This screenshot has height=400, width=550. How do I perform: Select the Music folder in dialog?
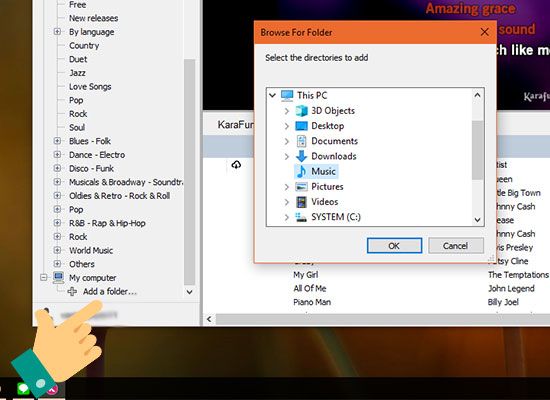tap(323, 172)
